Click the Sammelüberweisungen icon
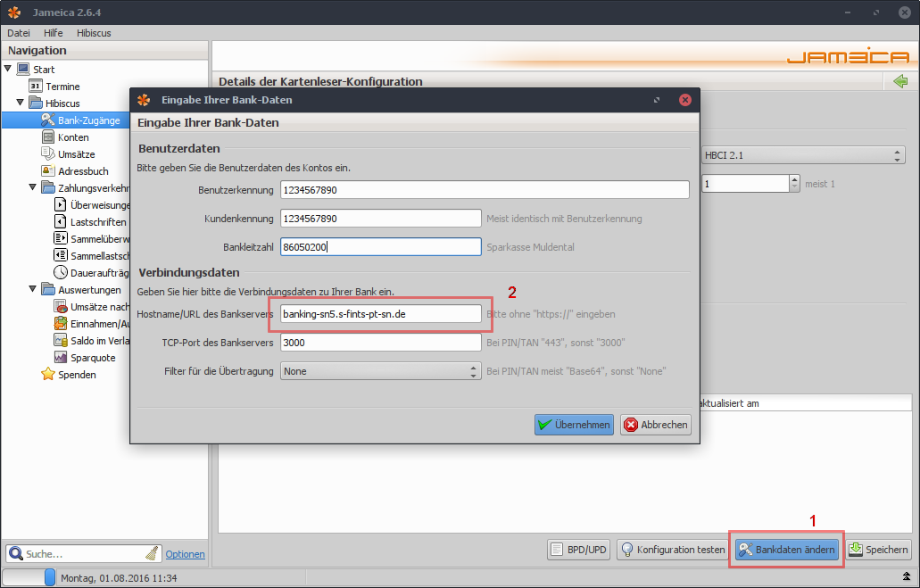The height and width of the screenshot is (588, 920). [x=61, y=238]
